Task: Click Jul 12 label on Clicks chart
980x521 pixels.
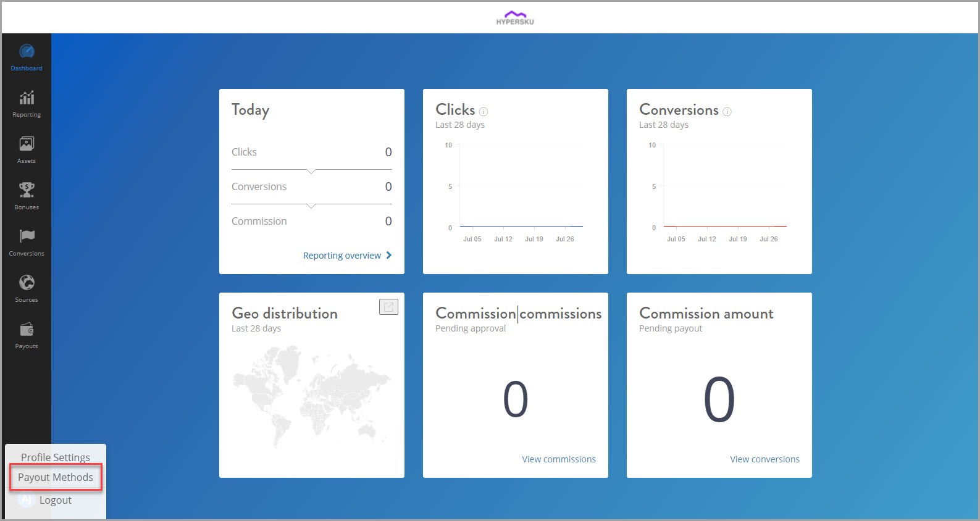Action: pyautogui.click(x=503, y=239)
